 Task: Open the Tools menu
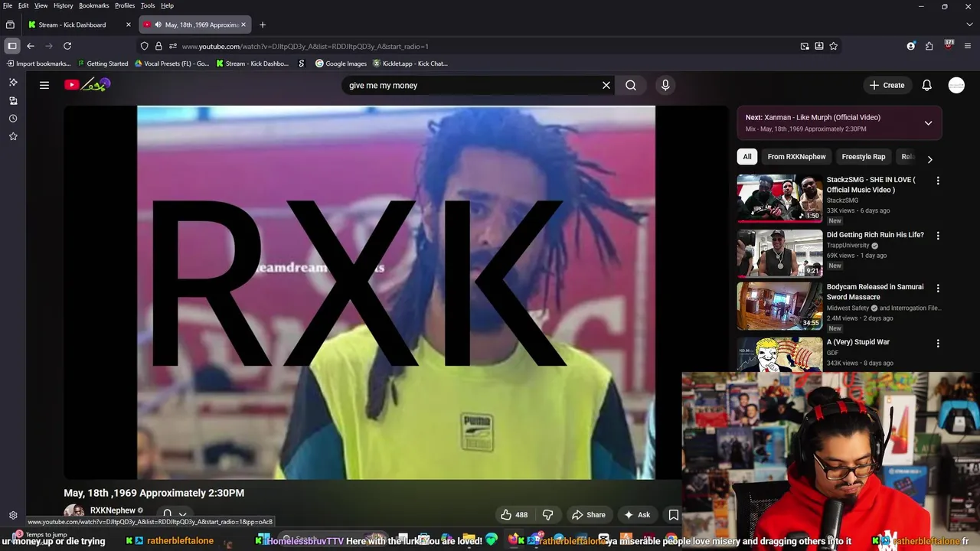click(x=148, y=5)
